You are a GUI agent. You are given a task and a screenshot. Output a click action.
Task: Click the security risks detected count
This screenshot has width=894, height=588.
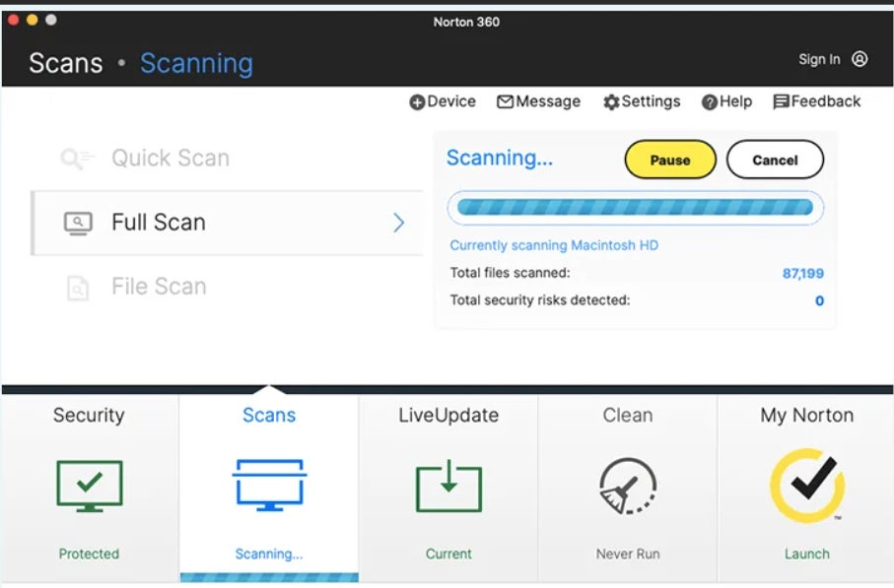point(819,300)
